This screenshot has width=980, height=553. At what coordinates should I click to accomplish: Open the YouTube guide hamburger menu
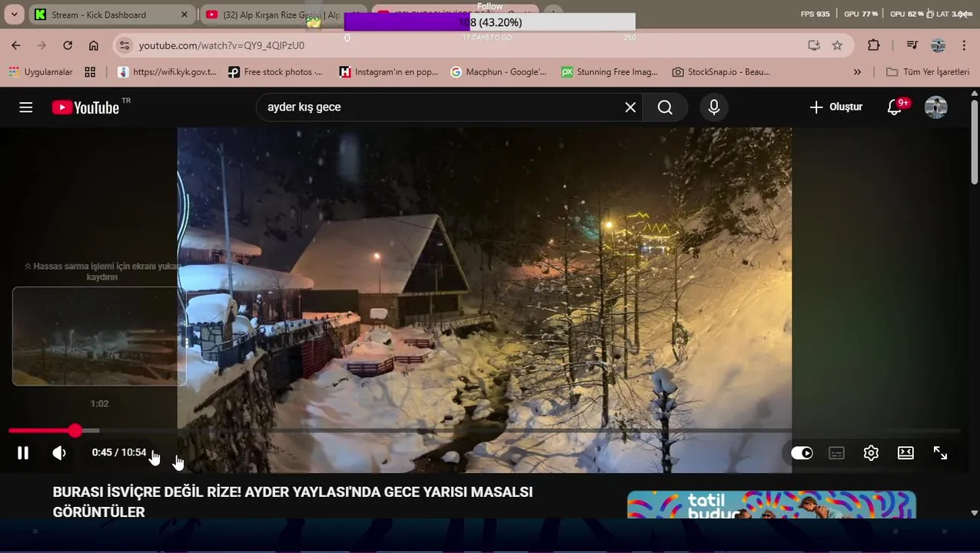point(26,108)
